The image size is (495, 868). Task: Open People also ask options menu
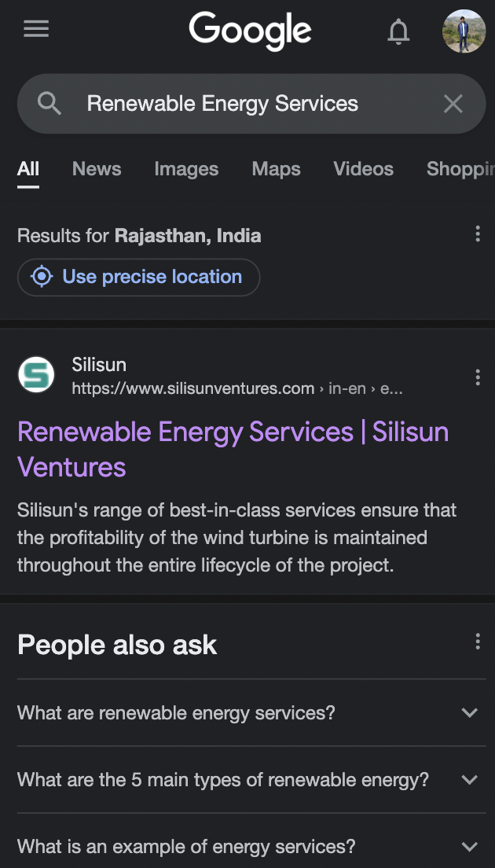coord(478,642)
